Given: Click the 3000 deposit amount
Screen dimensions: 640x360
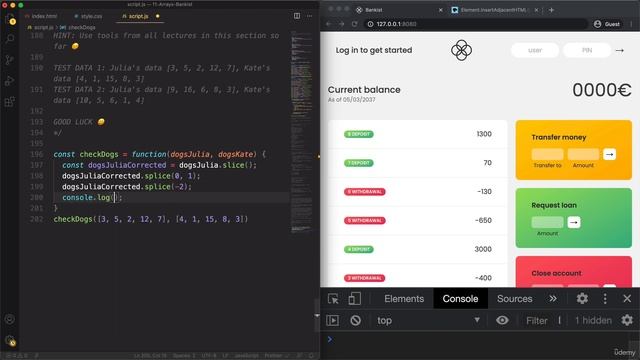Looking at the screenshot, I should tap(483, 249).
